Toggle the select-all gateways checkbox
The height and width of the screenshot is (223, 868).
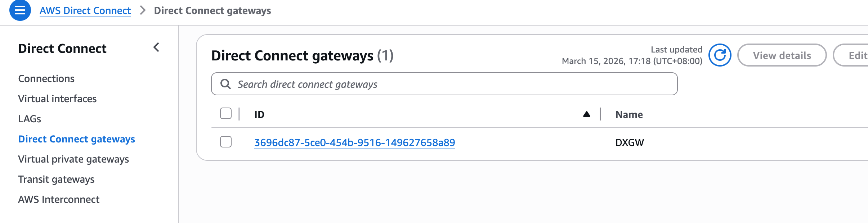click(x=226, y=114)
